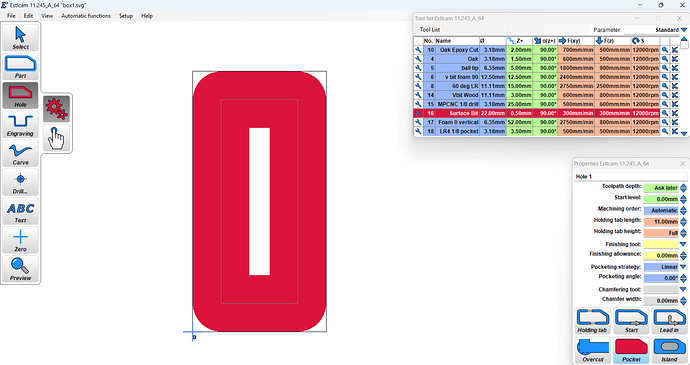Open the Chamfering tool dropdown arrow
Viewport: 690px width, 365px height.
tap(683, 289)
